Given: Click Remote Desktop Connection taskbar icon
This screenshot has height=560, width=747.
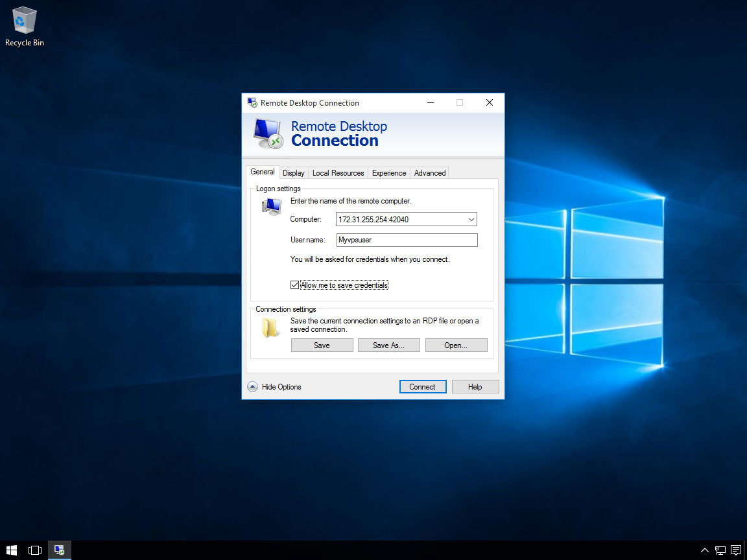Looking at the screenshot, I should coord(59,550).
